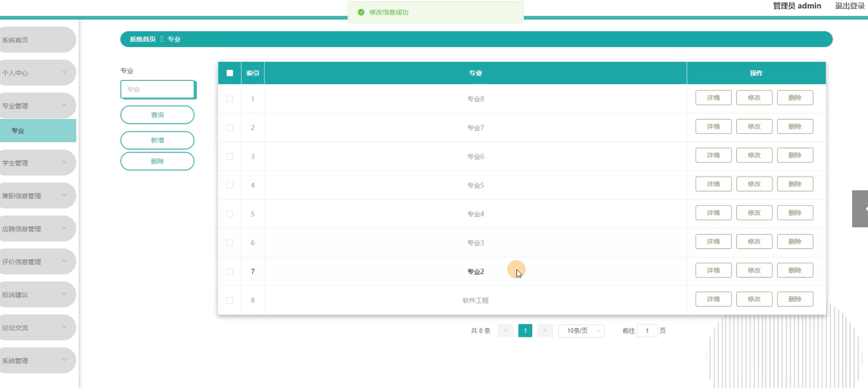Screen dimensions: 868x388
Task: Check the row checkbox for 专业2
Action: click(x=230, y=272)
